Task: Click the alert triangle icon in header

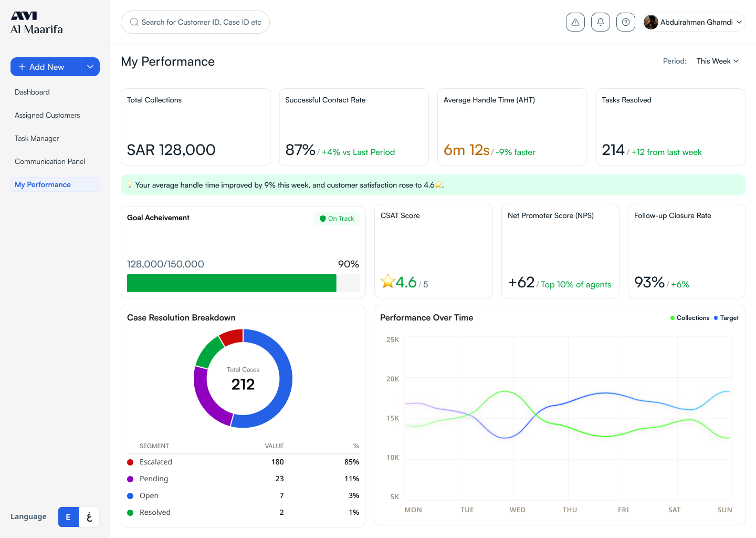Action: [x=575, y=22]
